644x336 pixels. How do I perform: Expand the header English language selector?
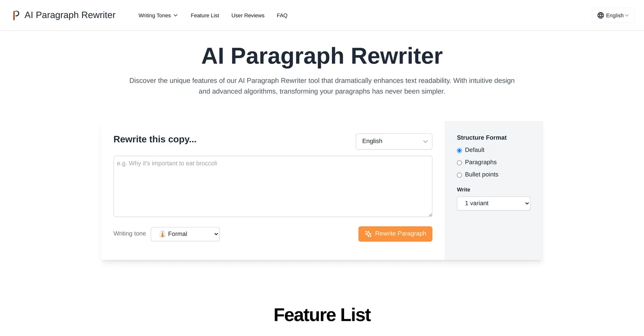tap(613, 15)
